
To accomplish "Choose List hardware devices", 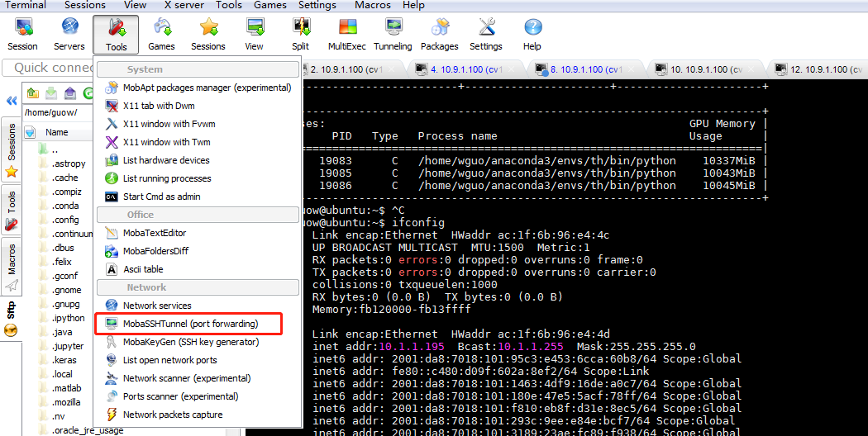I will click(198, 160).
